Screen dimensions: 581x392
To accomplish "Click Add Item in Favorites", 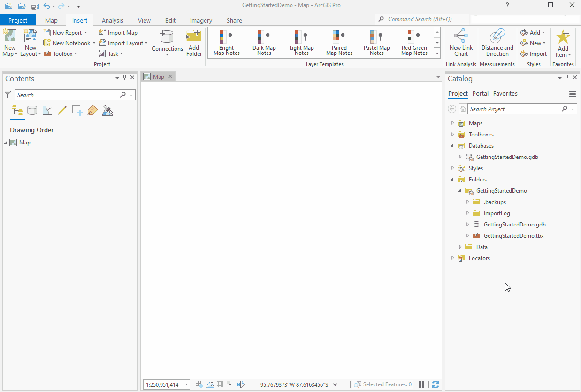I will pyautogui.click(x=563, y=43).
